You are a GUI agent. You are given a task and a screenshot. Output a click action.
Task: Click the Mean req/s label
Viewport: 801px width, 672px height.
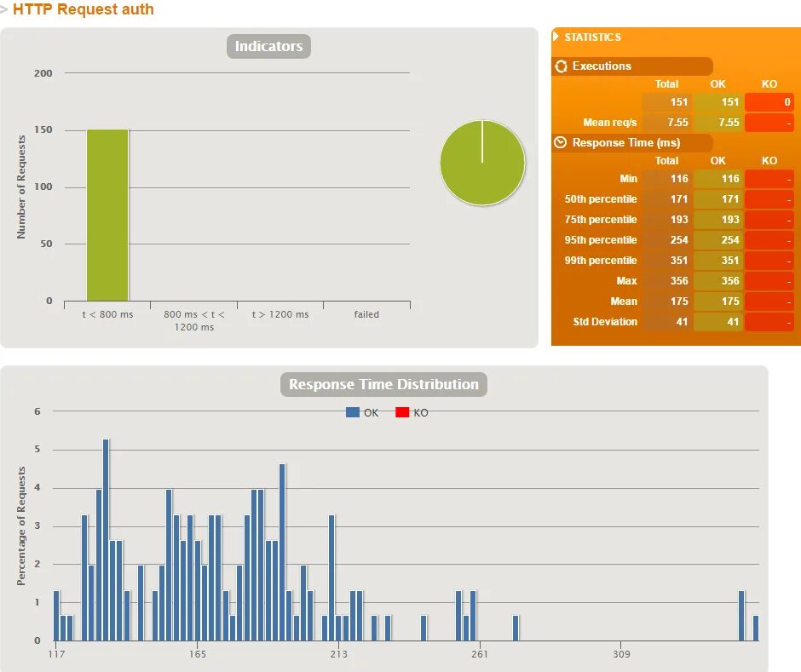click(x=610, y=123)
